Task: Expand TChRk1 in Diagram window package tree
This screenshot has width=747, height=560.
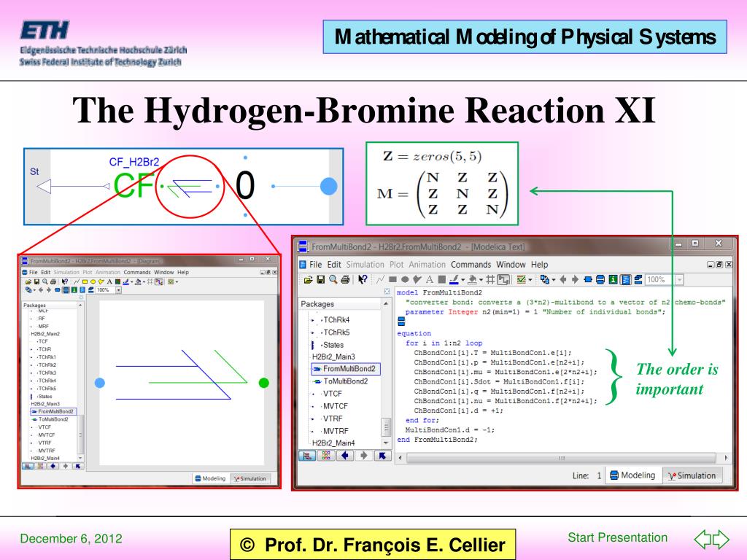Action: coord(31,357)
